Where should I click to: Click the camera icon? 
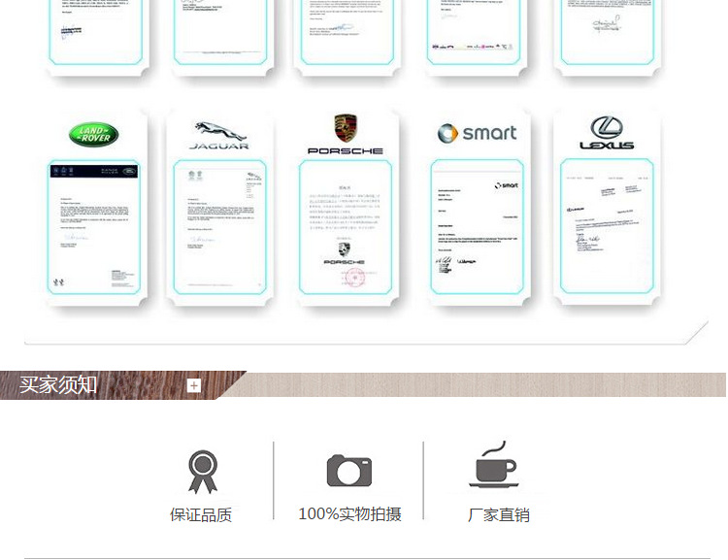tap(349, 471)
